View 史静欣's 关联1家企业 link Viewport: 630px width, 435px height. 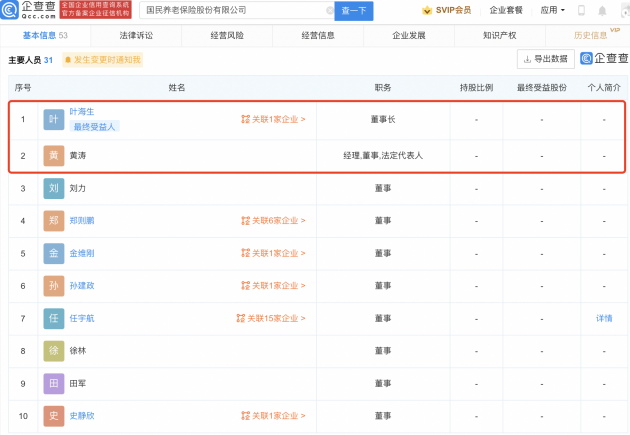click(x=273, y=416)
